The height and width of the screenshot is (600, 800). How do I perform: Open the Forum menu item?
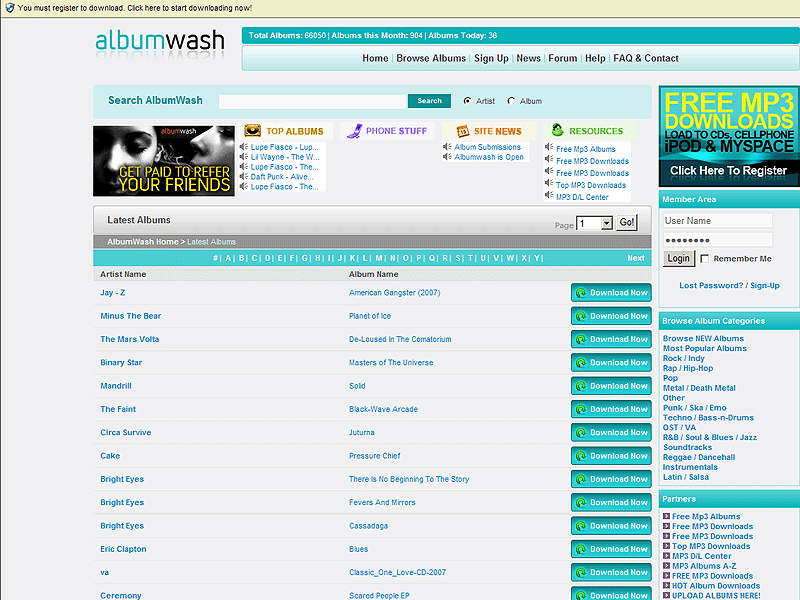562,58
